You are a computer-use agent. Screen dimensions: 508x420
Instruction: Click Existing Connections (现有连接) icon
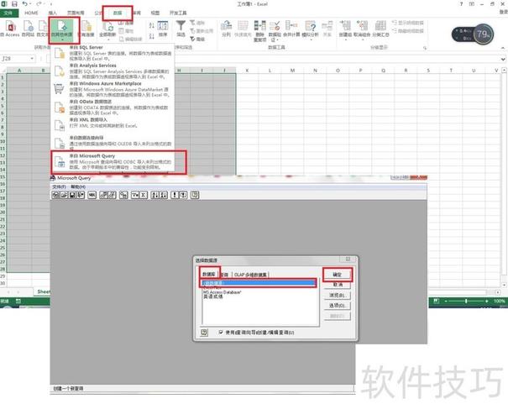click(x=86, y=29)
